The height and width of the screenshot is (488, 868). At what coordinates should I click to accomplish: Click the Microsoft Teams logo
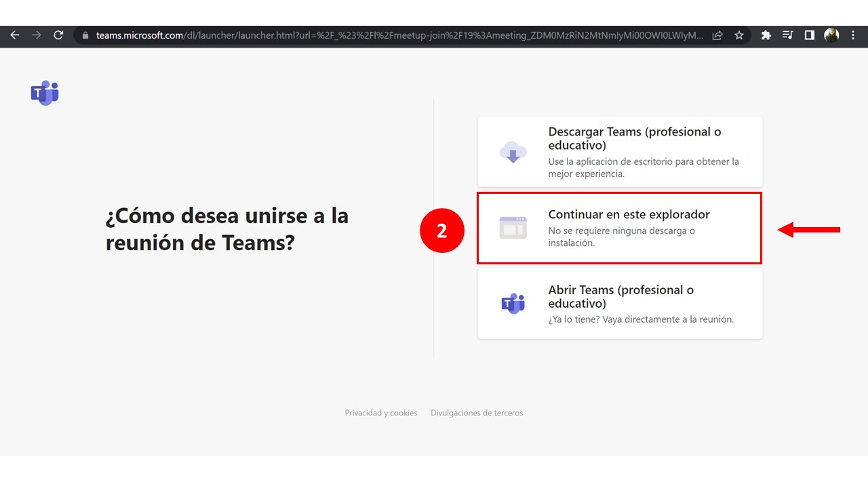(44, 93)
